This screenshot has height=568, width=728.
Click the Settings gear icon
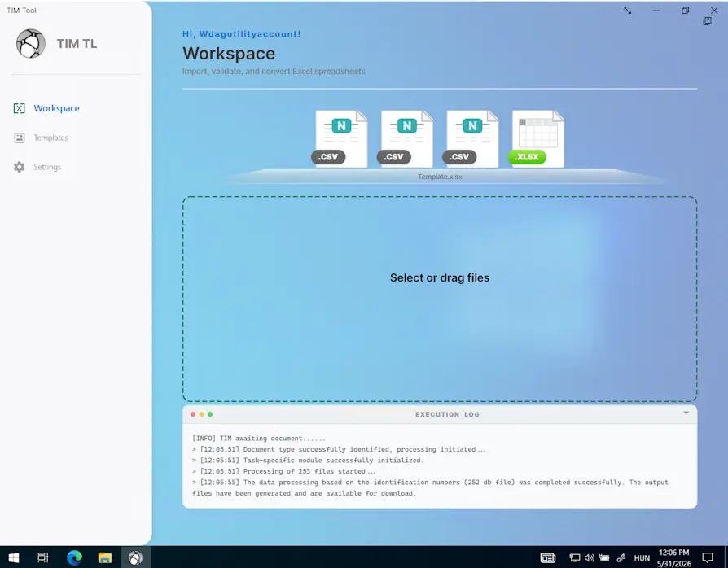coord(19,167)
